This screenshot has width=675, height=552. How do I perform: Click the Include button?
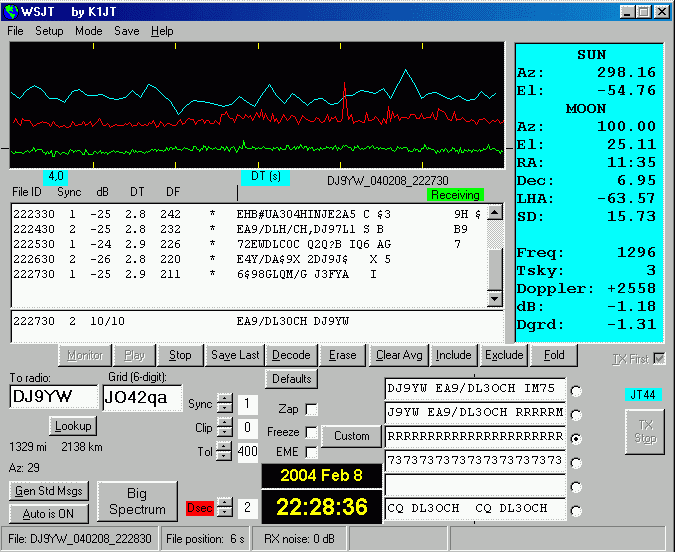tap(453, 355)
